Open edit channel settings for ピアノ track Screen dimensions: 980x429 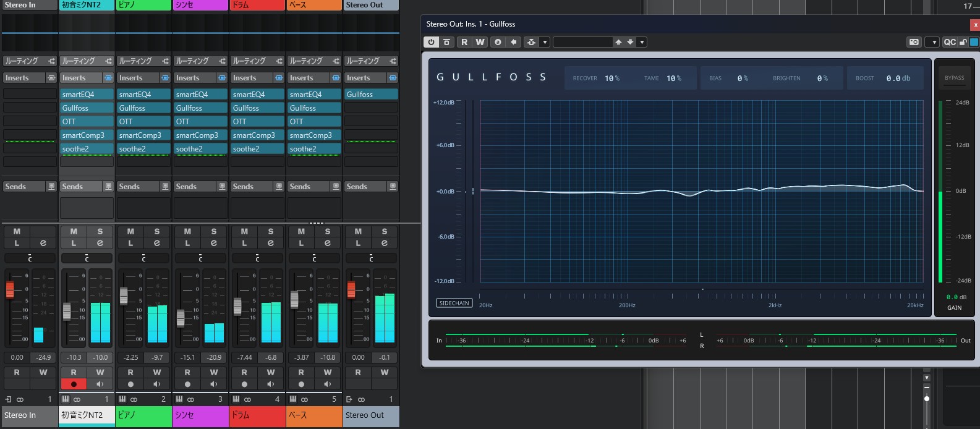coord(157,243)
